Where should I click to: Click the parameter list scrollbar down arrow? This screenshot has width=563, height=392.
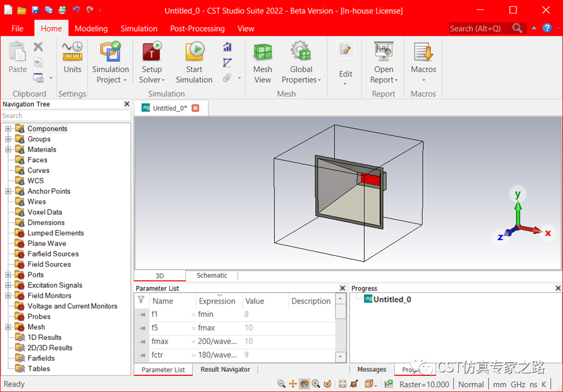(340, 357)
